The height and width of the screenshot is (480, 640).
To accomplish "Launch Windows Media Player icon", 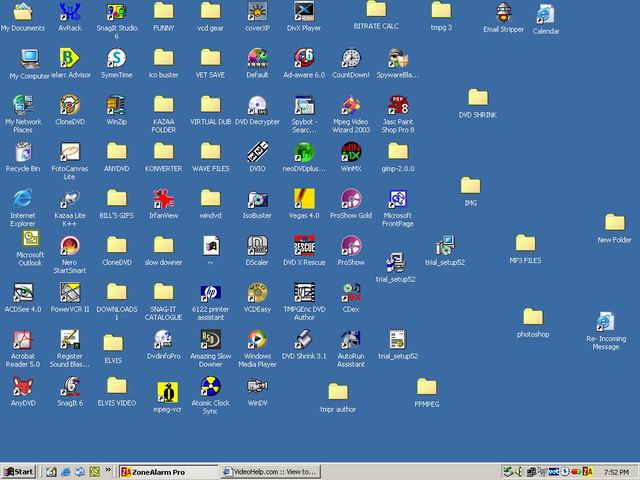I will pyautogui.click(x=258, y=340).
